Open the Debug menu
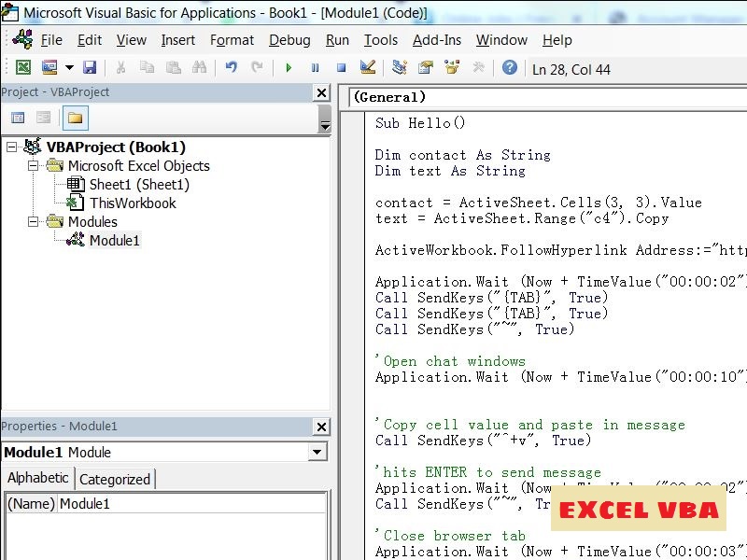 click(289, 40)
